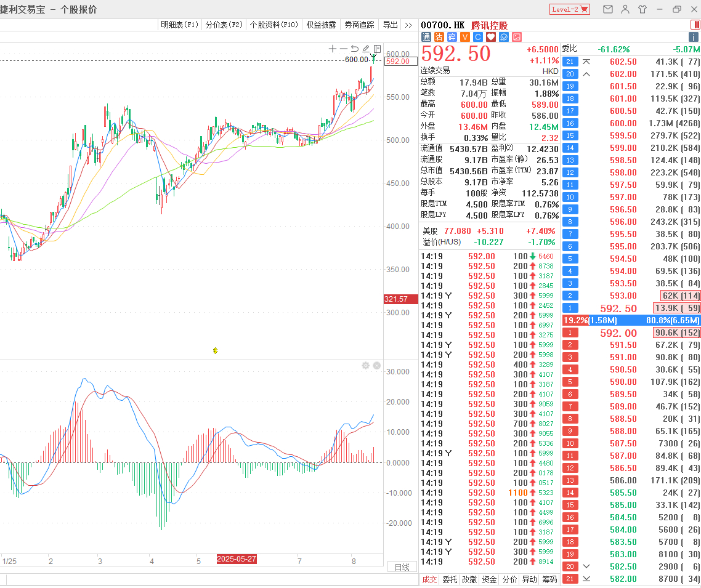Select the 委托 bottom tab

tap(450, 579)
